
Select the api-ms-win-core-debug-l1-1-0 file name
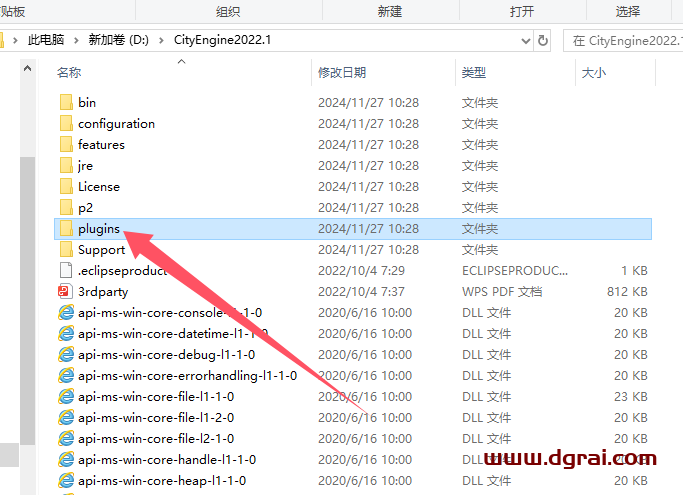coord(166,355)
